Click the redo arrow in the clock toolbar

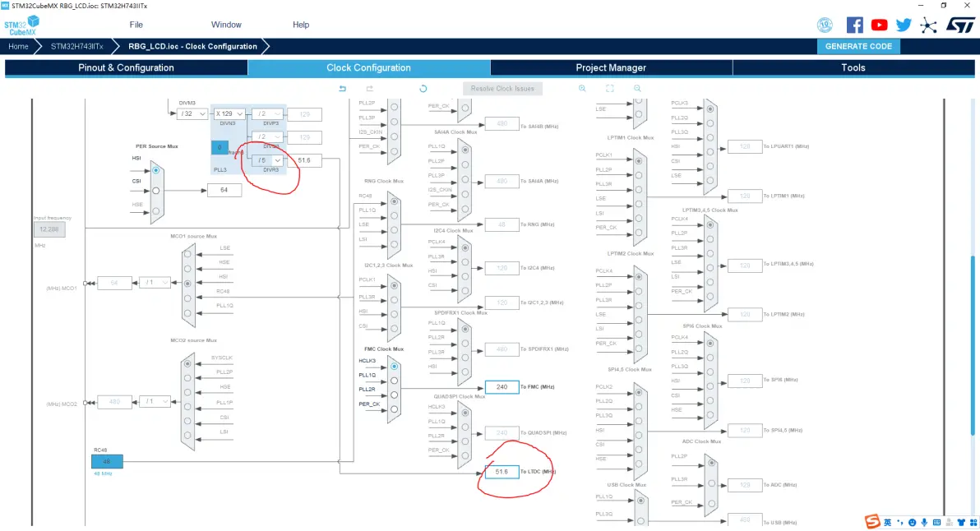(369, 89)
